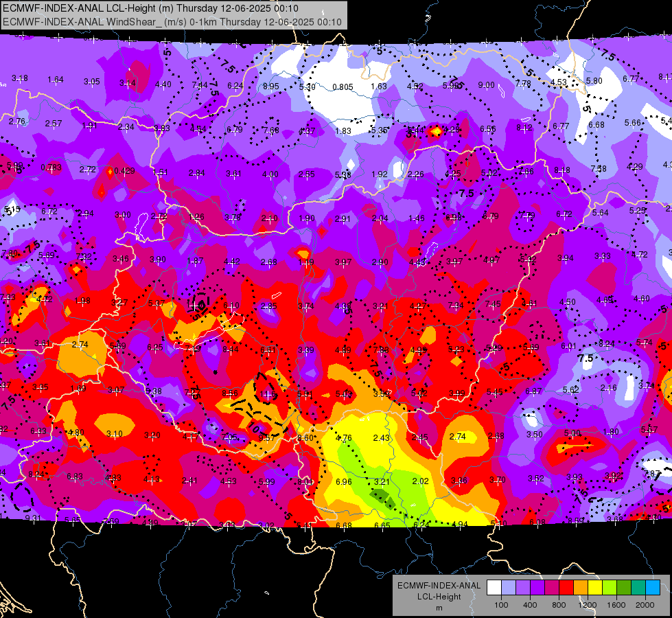The width and height of the screenshot is (672, 618).
Task: Select the grid value 6.83
Action: (x=75, y=477)
